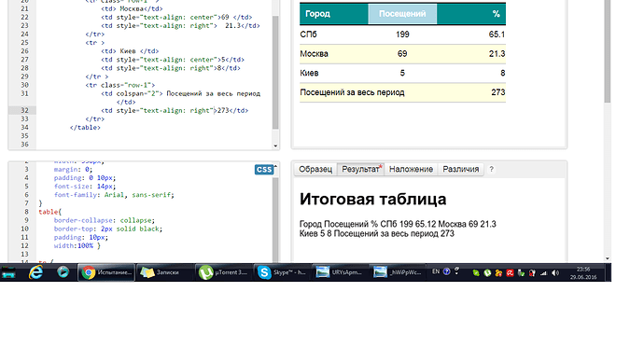Click the question mark help button

click(x=491, y=169)
